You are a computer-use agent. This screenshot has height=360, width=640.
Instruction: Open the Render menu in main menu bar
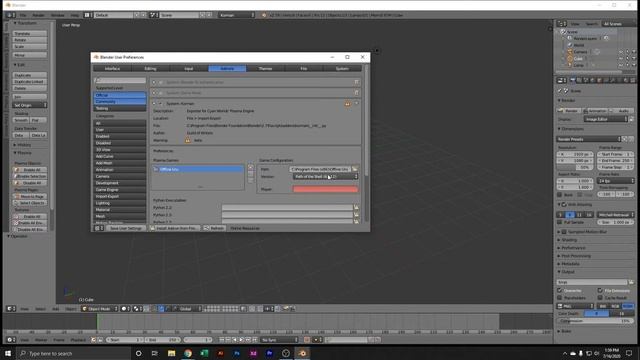(x=38, y=15)
